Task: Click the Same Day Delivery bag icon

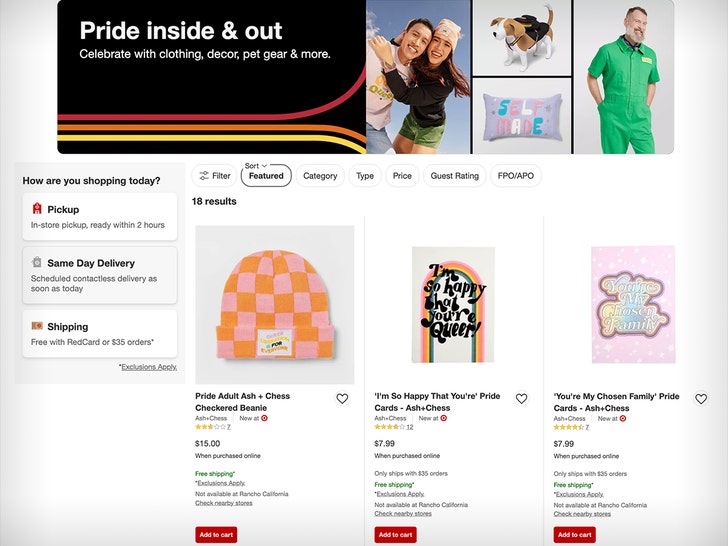Action: [x=37, y=263]
